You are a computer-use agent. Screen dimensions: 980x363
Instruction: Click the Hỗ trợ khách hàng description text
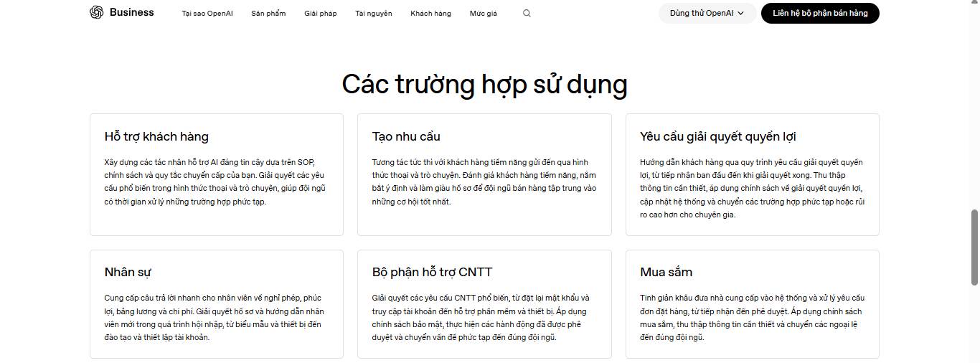[x=215, y=182]
